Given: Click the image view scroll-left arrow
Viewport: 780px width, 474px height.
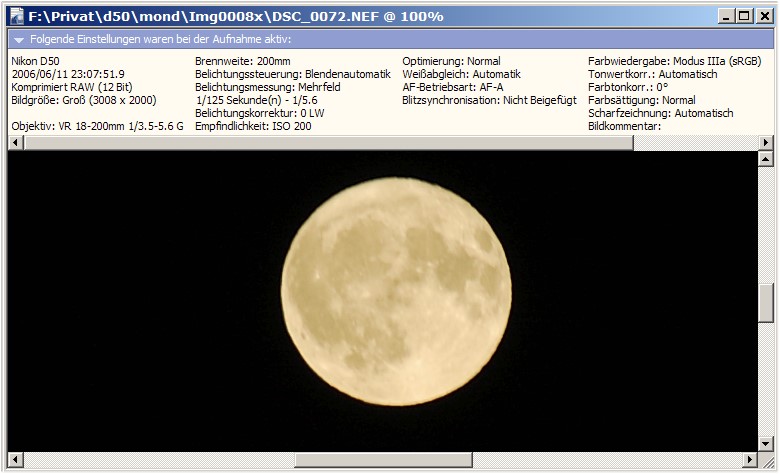Looking at the screenshot, I should (14, 459).
